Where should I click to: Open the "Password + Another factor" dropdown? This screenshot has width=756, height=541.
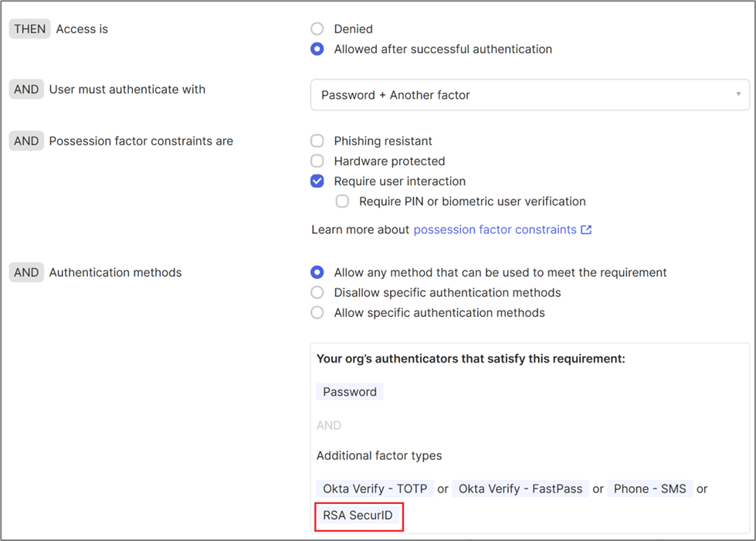click(530, 94)
